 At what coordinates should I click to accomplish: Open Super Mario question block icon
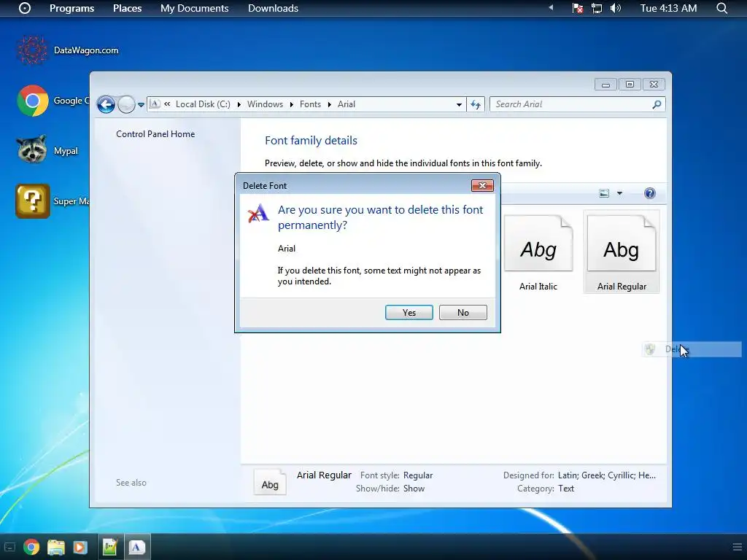[32, 201]
